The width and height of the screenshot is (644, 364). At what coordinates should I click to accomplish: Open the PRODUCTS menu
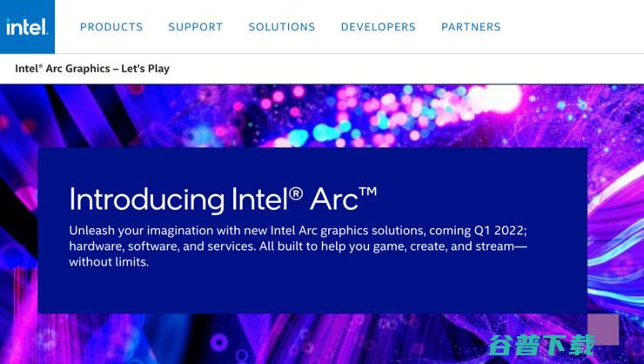click(111, 27)
